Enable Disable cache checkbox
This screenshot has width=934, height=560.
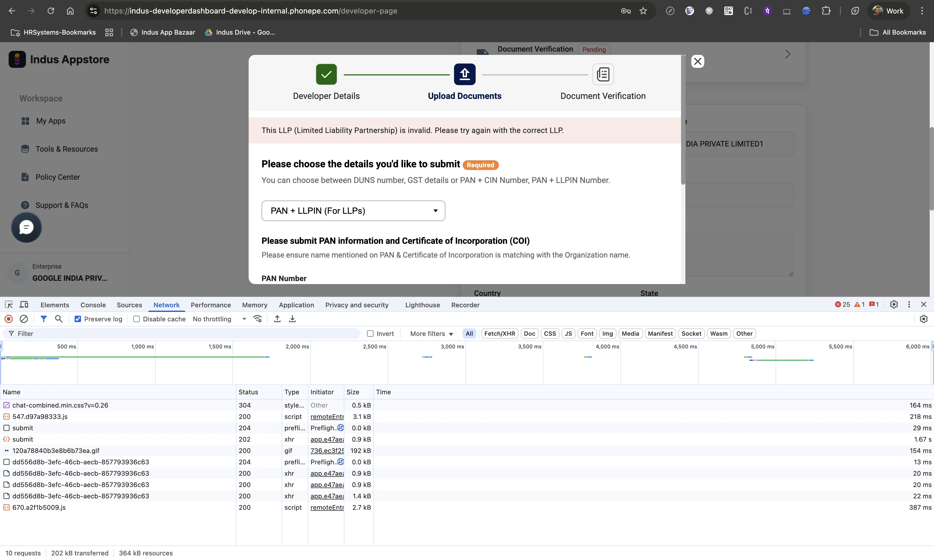pyautogui.click(x=136, y=319)
